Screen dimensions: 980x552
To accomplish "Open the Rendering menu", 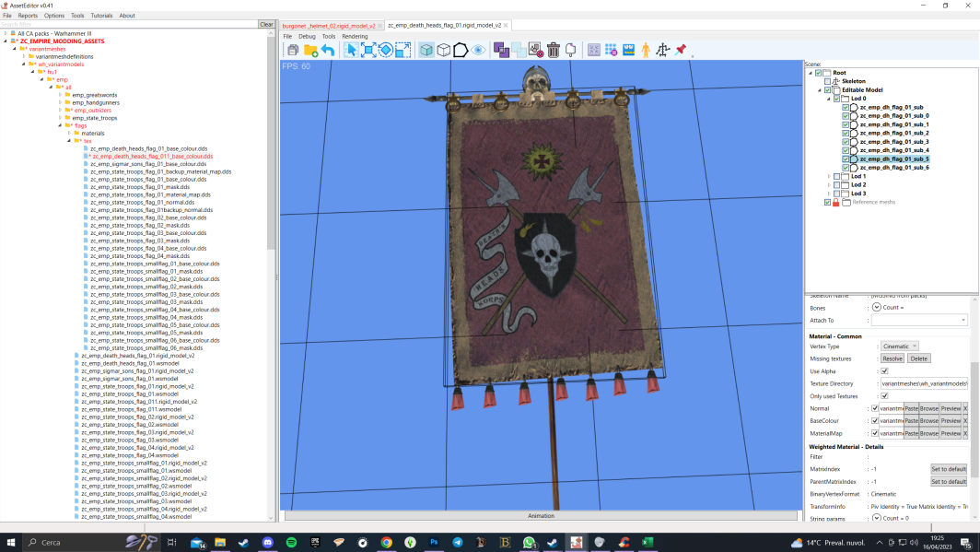I will (355, 36).
